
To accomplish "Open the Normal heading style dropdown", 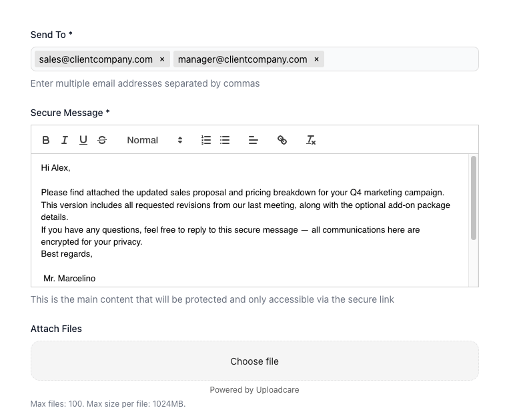I will 154,140.
